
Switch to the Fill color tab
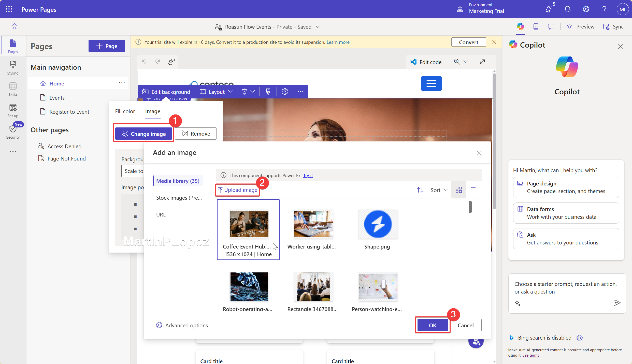(125, 111)
